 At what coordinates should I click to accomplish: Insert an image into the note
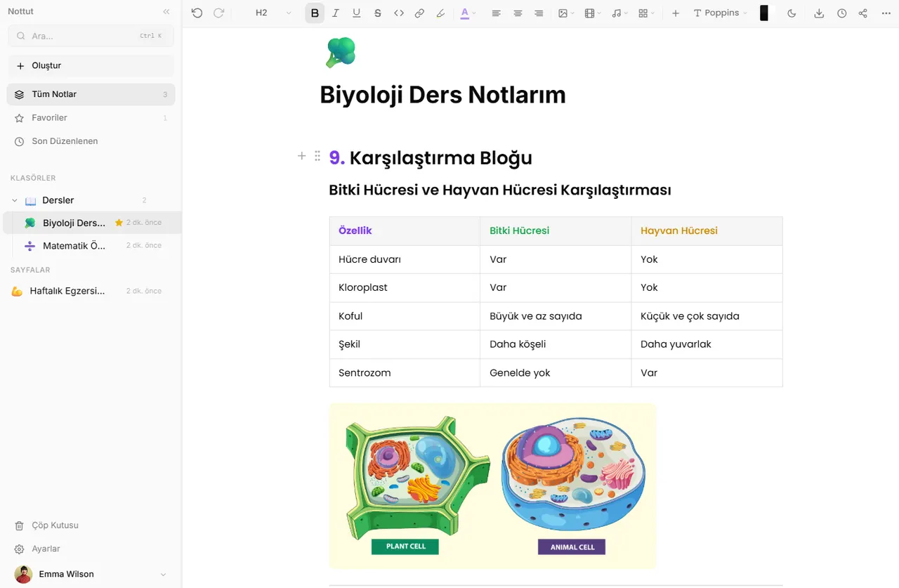[x=563, y=13]
